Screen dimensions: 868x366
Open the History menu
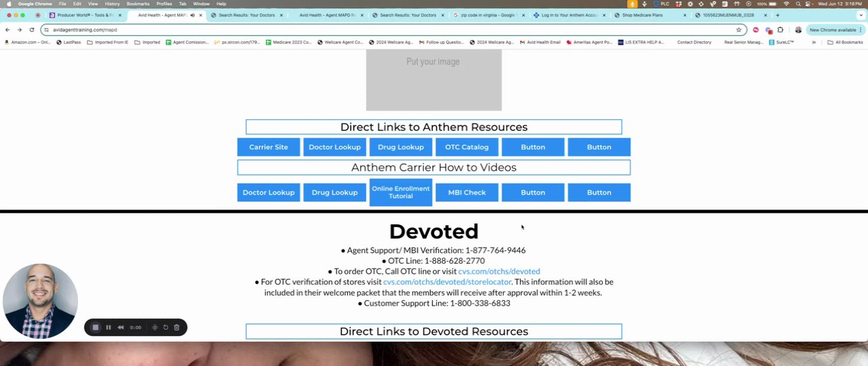point(112,4)
